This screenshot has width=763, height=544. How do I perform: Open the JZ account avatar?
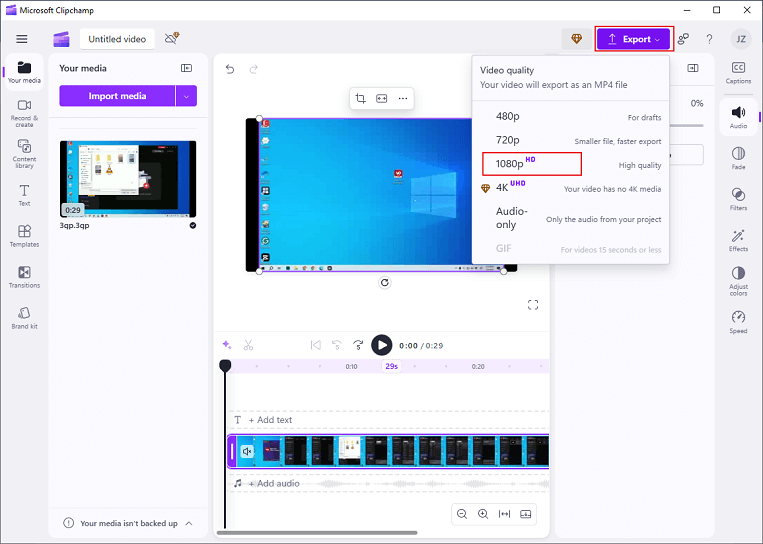(741, 39)
